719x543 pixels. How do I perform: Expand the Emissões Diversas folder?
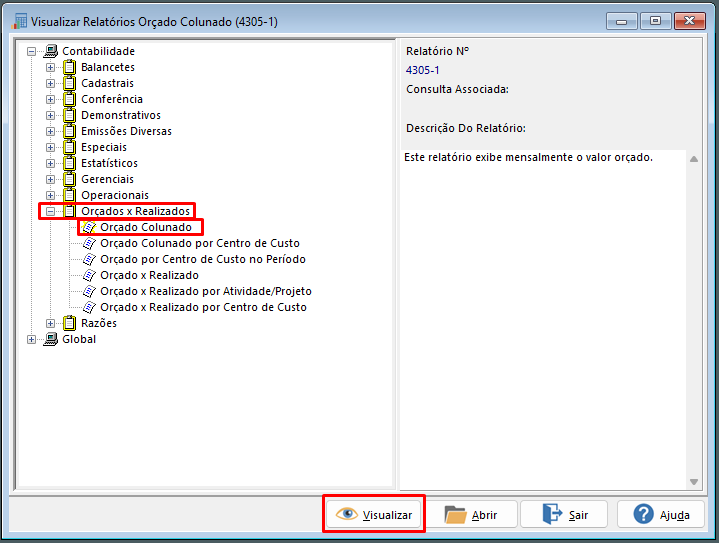pos(50,132)
